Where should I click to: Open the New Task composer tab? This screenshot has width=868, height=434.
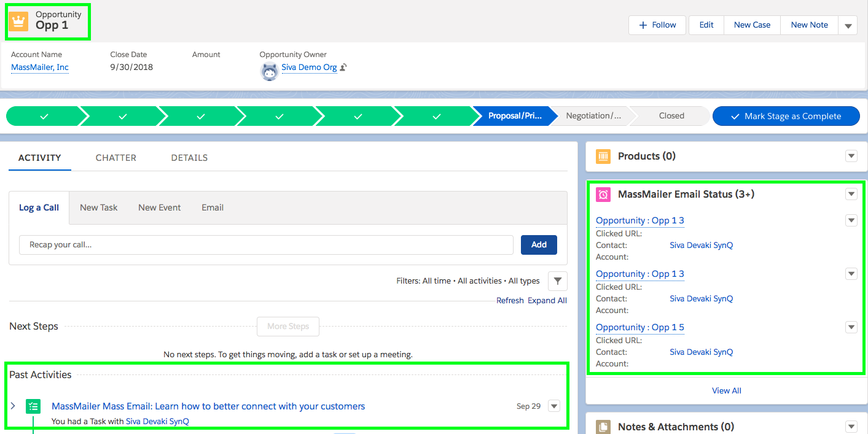[98, 207]
